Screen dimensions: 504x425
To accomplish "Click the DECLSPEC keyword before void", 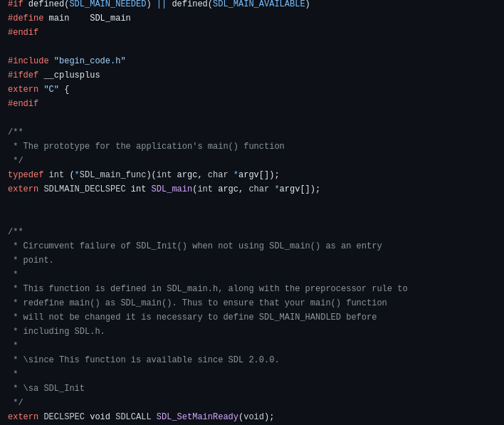I will [64, 416].
